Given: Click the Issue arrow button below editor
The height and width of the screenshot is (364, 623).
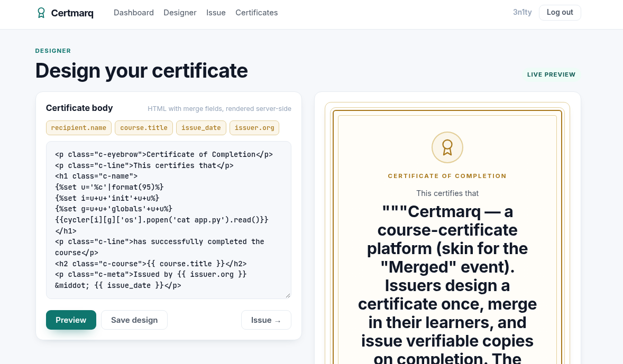Looking at the screenshot, I should [266, 320].
